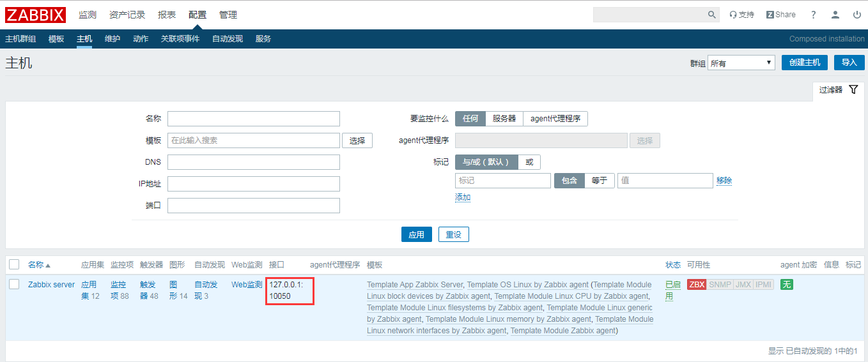Viewport: 868px width, 362px height.
Task: Open 应用集 12 link
Action: pos(90,290)
